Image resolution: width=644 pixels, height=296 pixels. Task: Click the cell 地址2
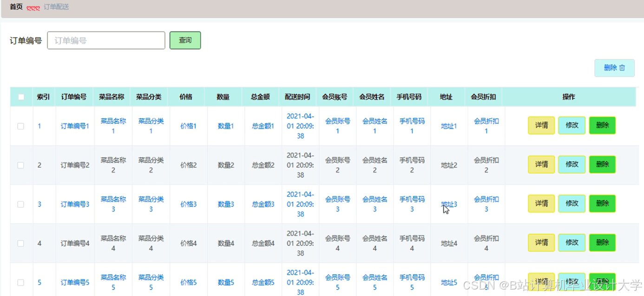pyautogui.click(x=449, y=165)
